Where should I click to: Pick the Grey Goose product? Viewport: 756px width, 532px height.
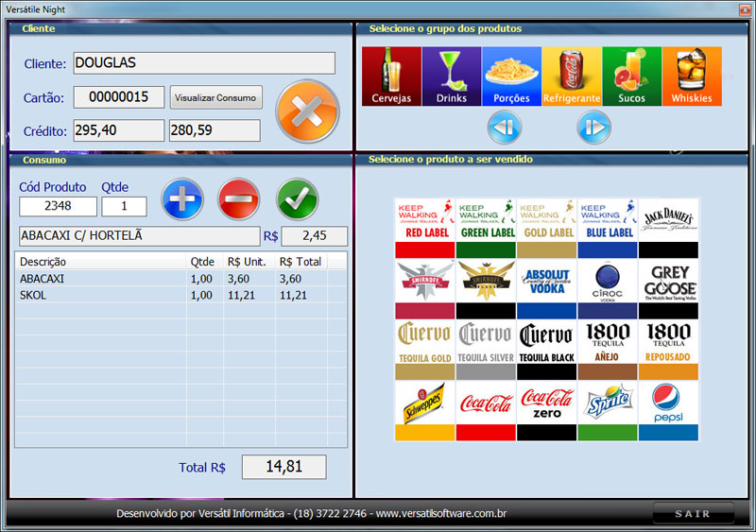click(x=668, y=289)
